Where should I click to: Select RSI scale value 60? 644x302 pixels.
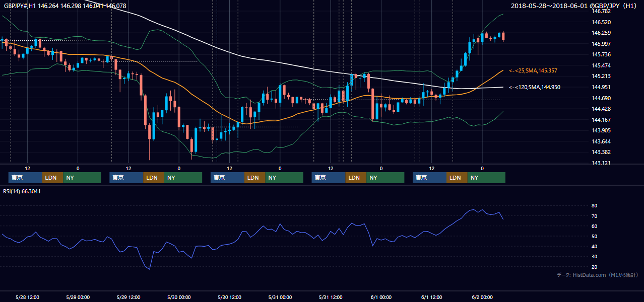[595, 226]
